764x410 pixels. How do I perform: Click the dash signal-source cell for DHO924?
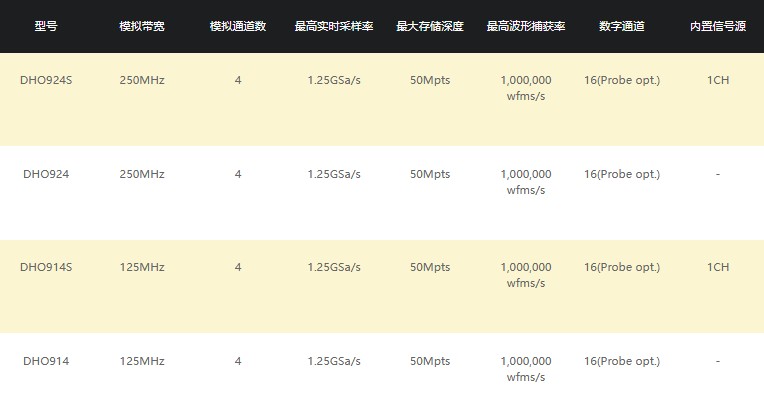point(718,174)
